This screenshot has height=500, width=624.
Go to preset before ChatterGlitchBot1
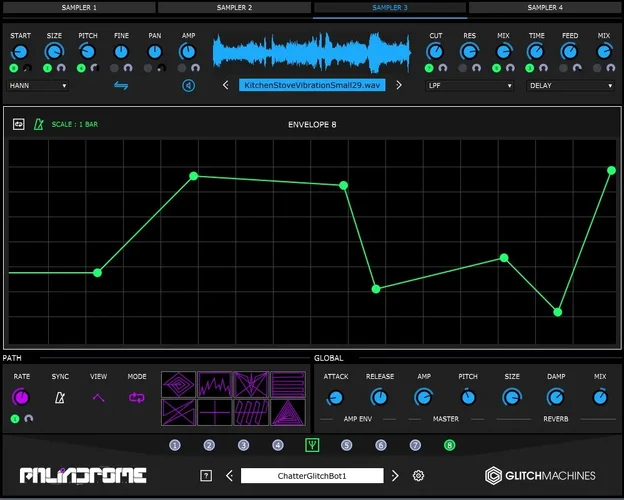[229, 476]
